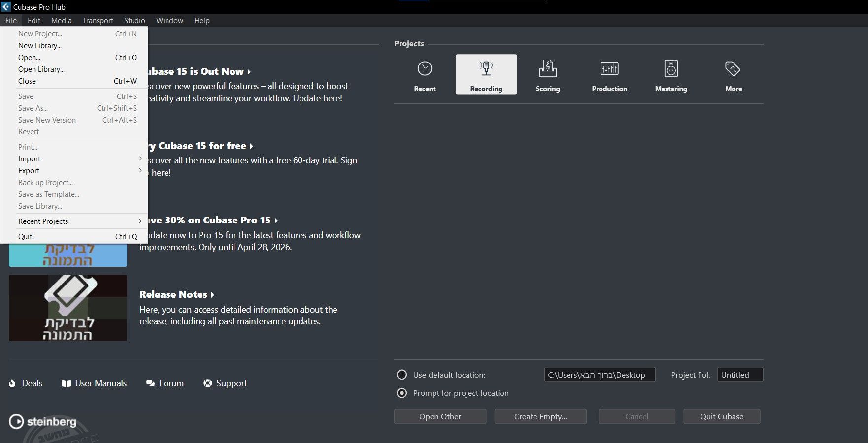Viewport: 868px width, 443px height.
Task: Enable the Use default location option
Action: 402,375
